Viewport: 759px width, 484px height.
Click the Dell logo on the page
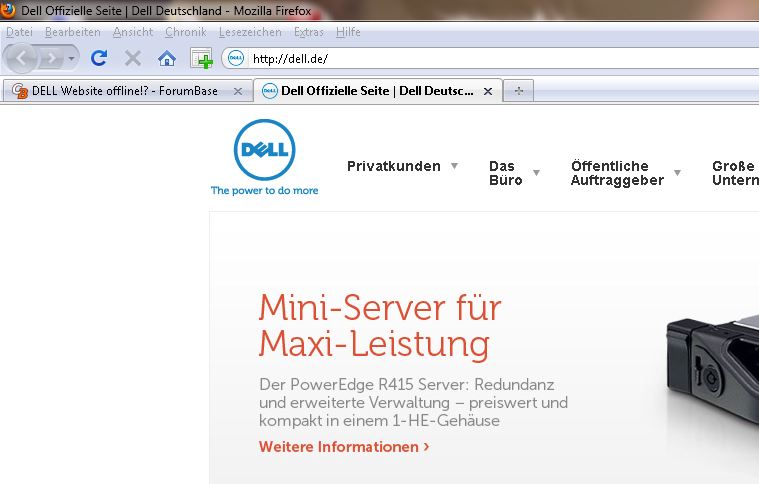(264, 150)
